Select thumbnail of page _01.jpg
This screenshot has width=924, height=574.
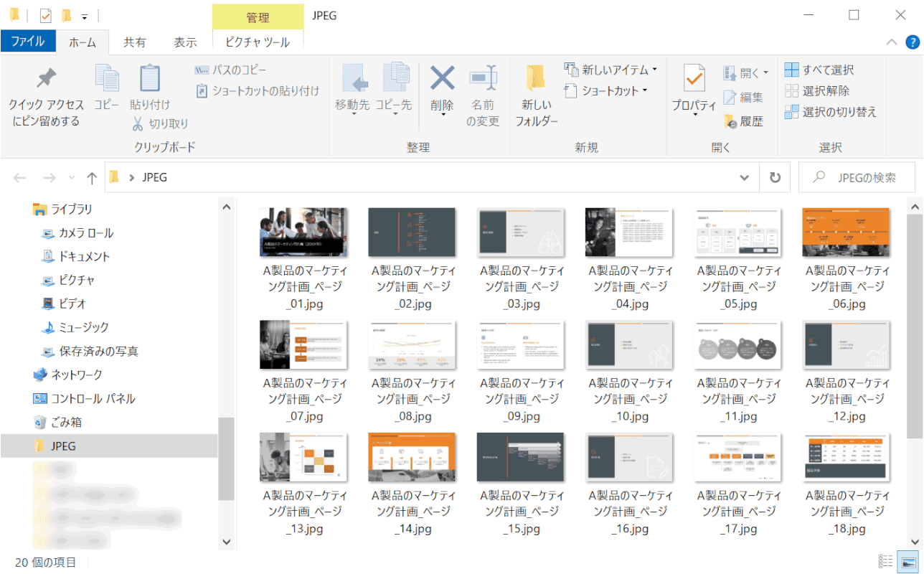click(303, 232)
